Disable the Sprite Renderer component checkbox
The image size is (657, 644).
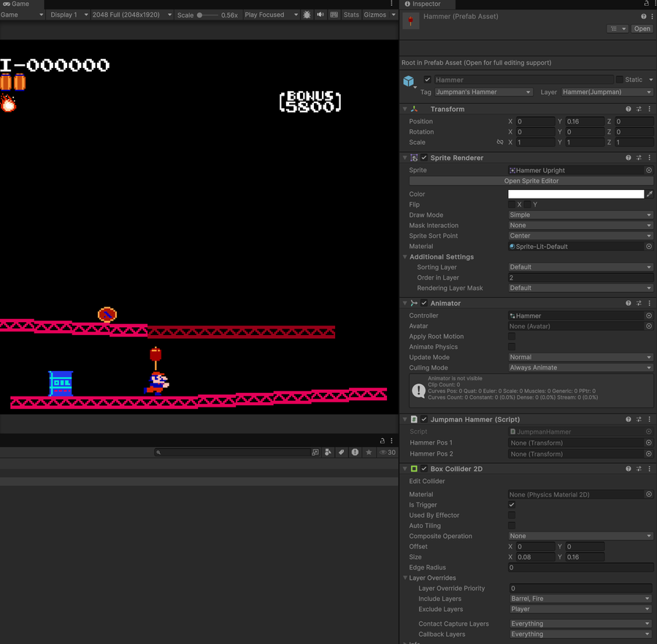coord(424,158)
